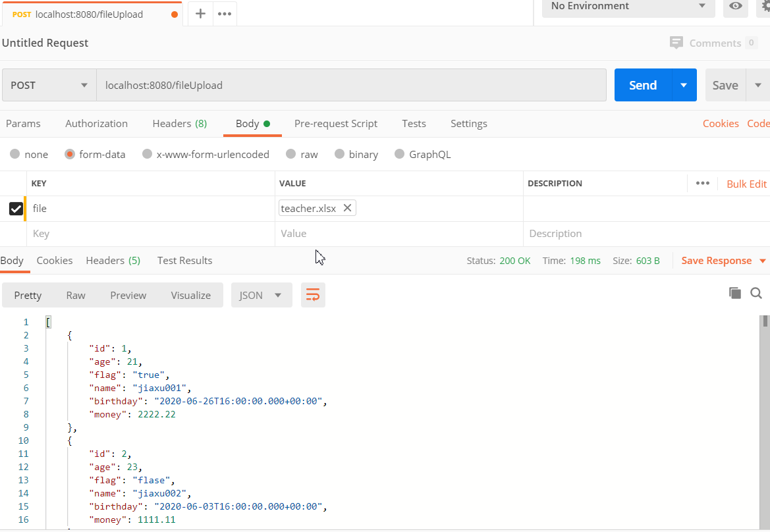
Task: Open the Comments speech bubble
Action: point(676,43)
